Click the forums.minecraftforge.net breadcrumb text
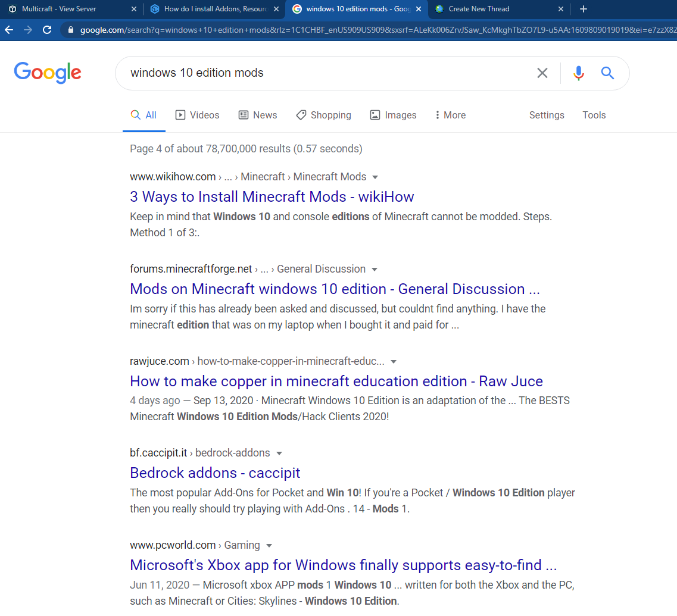This screenshot has height=616, width=677. click(x=191, y=270)
